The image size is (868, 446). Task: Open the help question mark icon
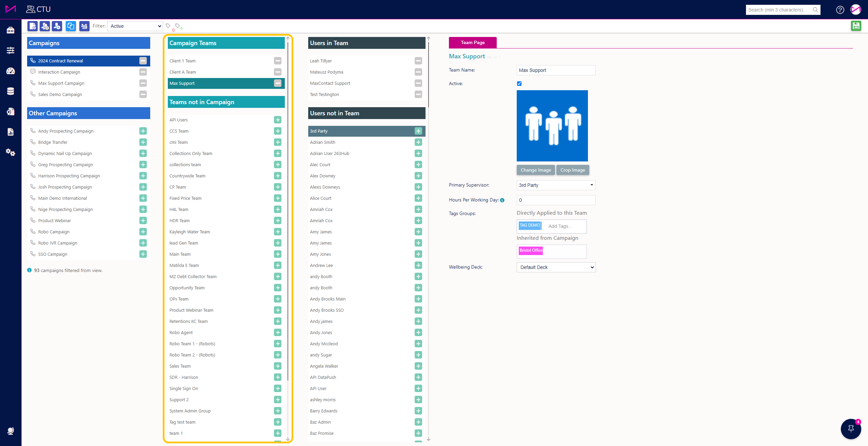[840, 10]
